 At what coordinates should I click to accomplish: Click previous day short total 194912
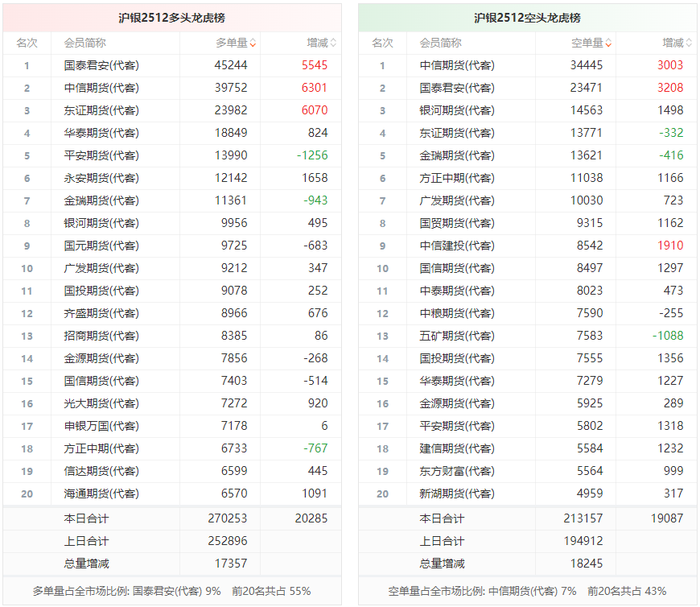(583, 541)
